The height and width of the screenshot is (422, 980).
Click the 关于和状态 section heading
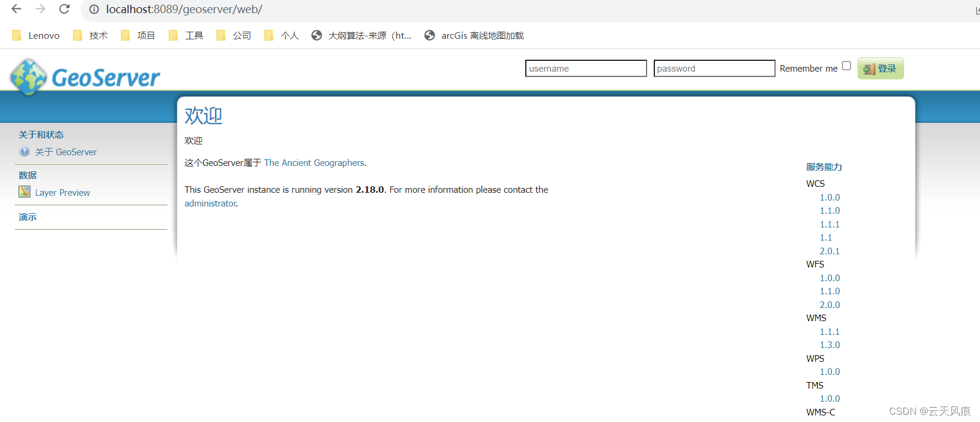click(x=41, y=135)
